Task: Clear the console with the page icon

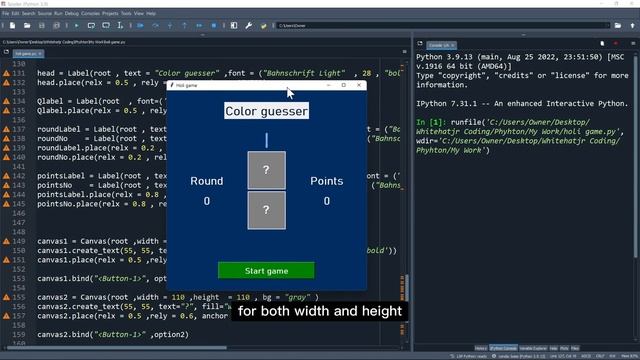Action: [x=602, y=43]
